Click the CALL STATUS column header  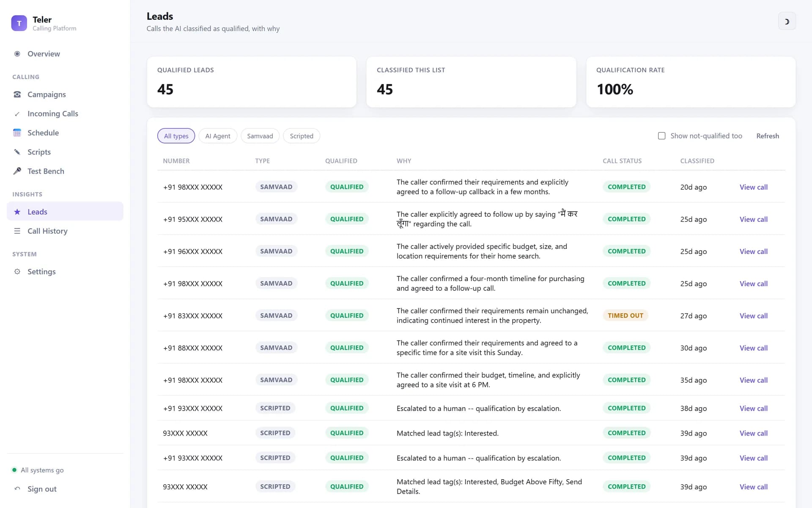coord(622,161)
